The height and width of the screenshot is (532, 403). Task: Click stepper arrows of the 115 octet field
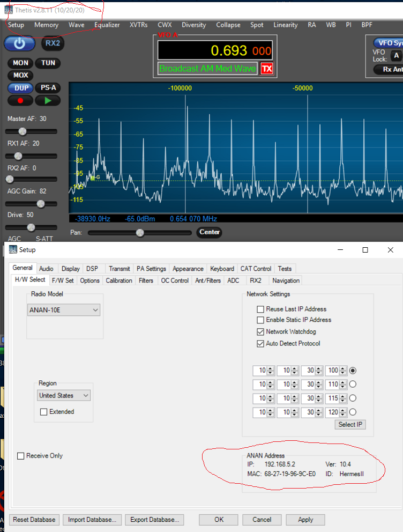342,398
